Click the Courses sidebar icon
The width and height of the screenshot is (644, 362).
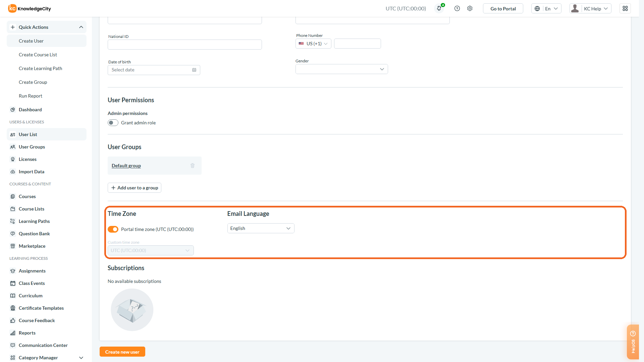[13, 196]
